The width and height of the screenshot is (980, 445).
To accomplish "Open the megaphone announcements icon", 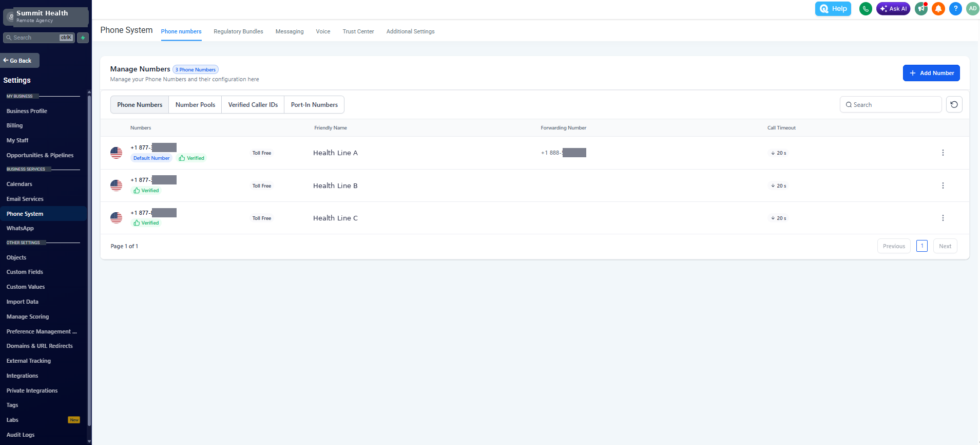I will tap(921, 9).
